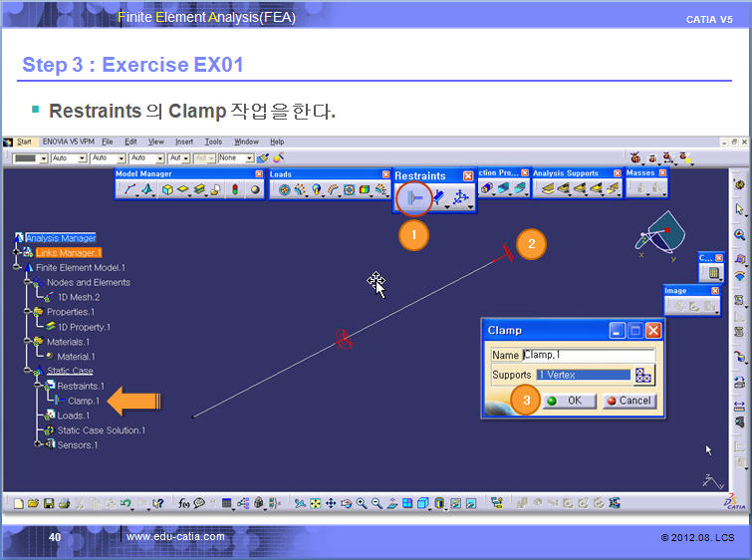Collapse the Finite Element Model.1 node
The width and height of the screenshot is (752, 560).
click(17, 268)
